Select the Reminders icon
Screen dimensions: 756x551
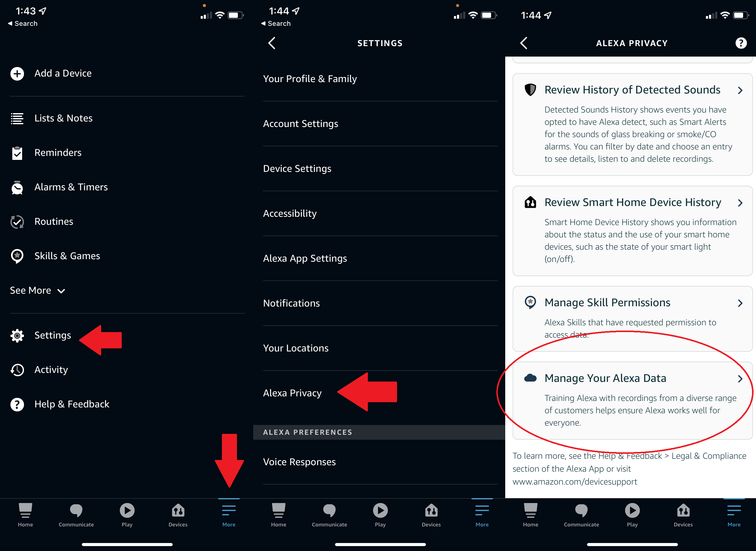[x=17, y=153]
